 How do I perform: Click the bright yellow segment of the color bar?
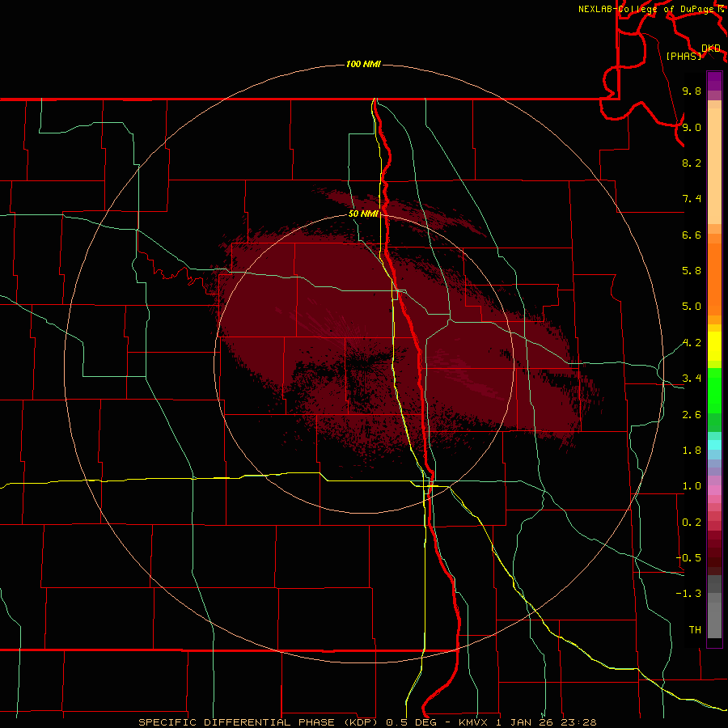pos(714,346)
